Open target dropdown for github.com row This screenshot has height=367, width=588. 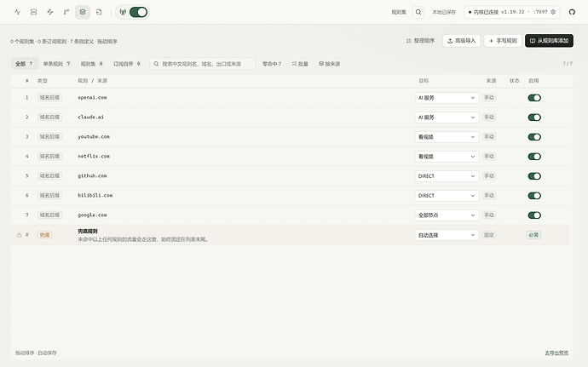(x=447, y=175)
